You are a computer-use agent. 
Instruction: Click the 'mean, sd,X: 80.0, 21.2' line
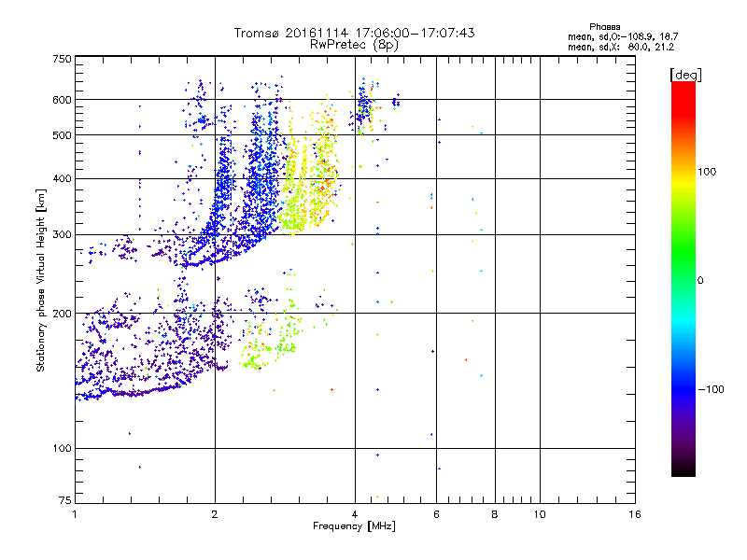[x=621, y=47]
